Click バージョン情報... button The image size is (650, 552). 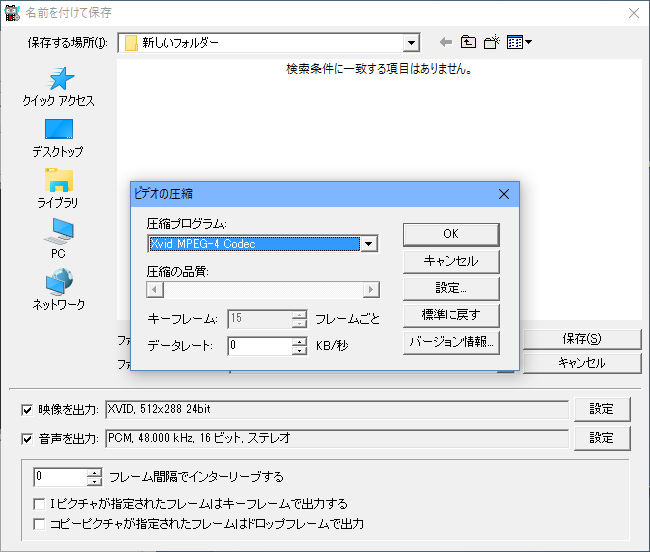point(450,342)
